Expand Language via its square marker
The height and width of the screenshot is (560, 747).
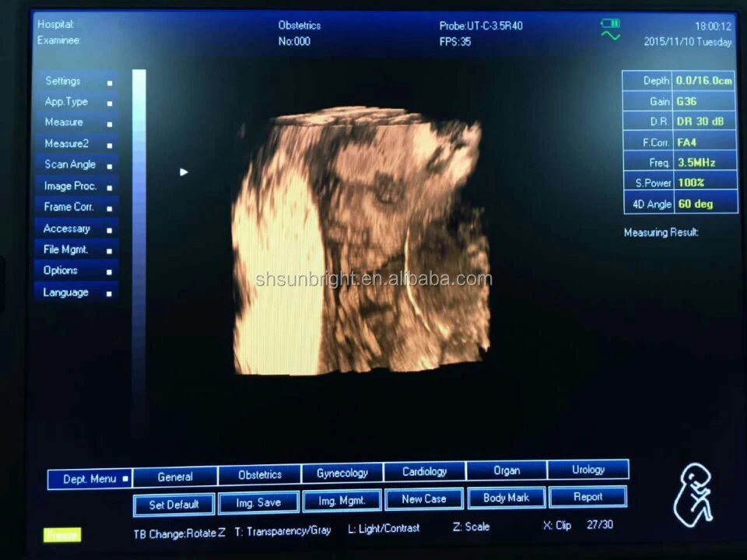(x=109, y=294)
